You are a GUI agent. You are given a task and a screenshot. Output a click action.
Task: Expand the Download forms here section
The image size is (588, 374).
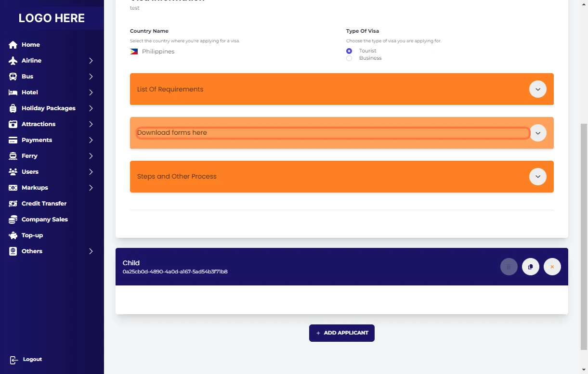point(537,133)
